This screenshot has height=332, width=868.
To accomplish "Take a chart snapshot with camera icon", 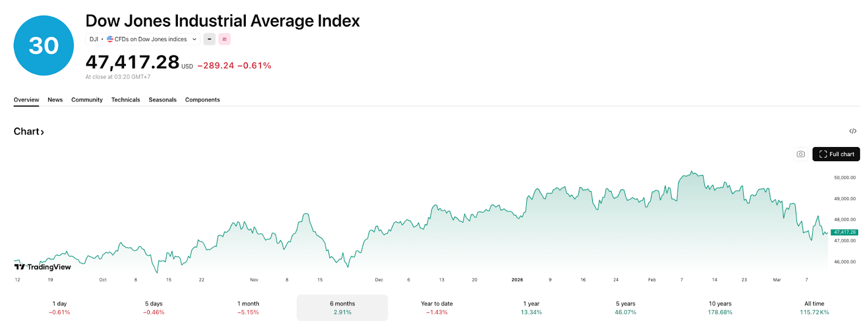I will click(801, 154).
